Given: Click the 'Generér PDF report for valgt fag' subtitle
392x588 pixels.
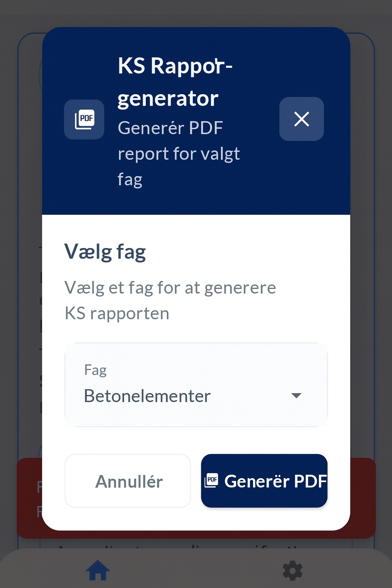Looking at the screenshot, I should (178, 154).
